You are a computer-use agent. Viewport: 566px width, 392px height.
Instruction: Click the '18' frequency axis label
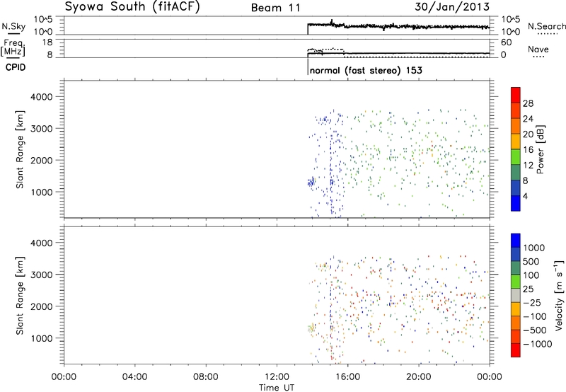point(47,42)
